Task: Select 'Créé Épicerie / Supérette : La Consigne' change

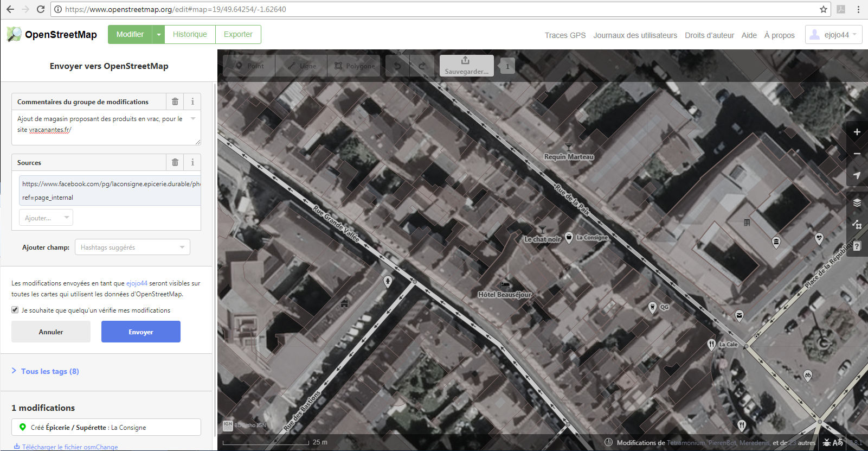Action: [x=106, y=427]
